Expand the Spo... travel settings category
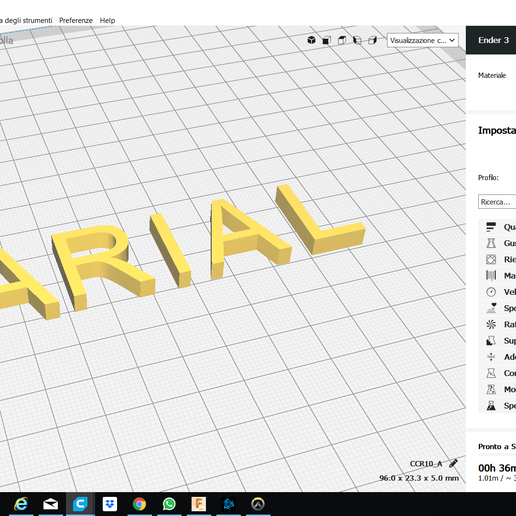The image size is (516, 516). pos(498,308)
